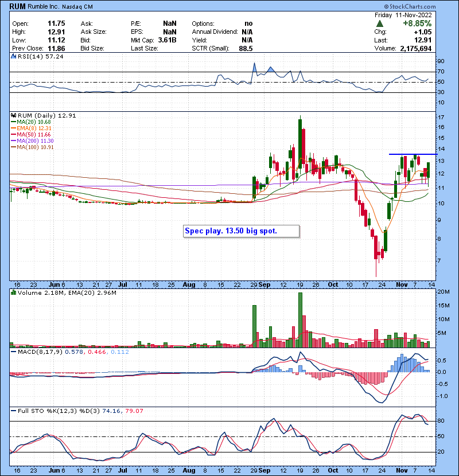The image size is (459, 476).
Task: Click the volume bars icon beside Volume 2.18M
Action: [x=13, y=293]
